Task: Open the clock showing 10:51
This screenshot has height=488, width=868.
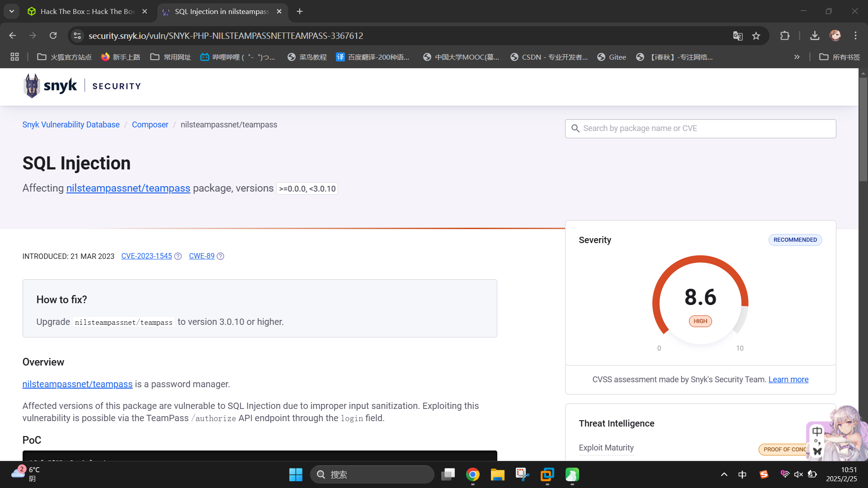Action: [x=841, y=474]
